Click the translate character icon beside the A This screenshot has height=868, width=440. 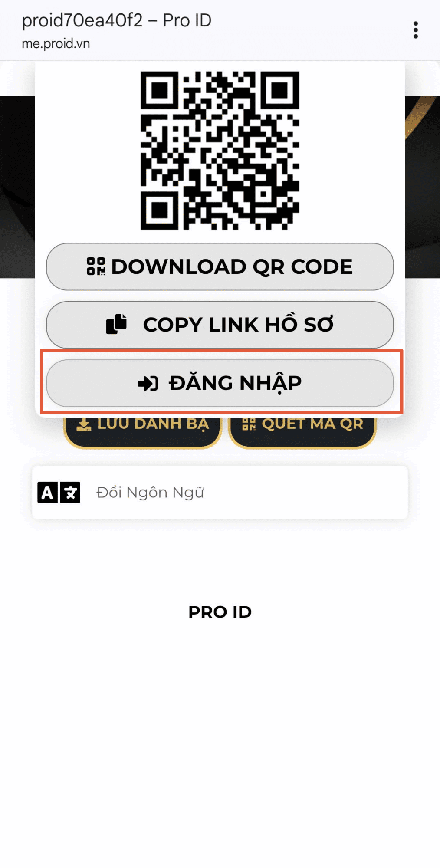(x=70, y=493)
